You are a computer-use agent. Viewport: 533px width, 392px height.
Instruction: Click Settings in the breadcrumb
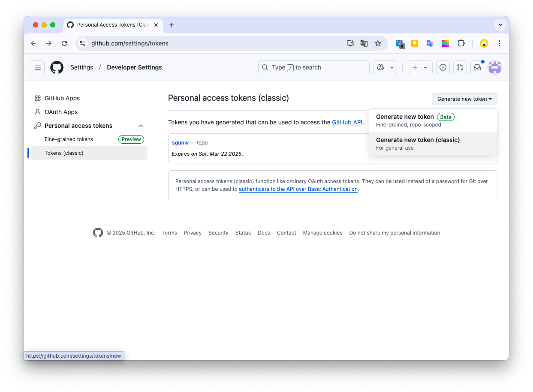click(x=81, y=67)
